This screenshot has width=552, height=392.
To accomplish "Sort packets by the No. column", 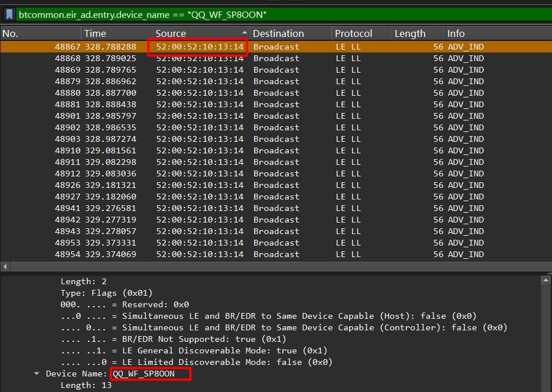I will (40, 33).
